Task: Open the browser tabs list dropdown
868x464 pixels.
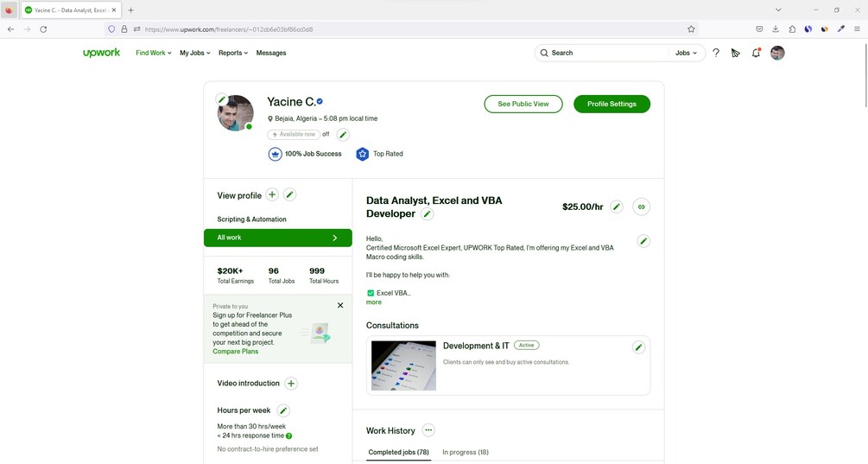Action: (778, 10)
